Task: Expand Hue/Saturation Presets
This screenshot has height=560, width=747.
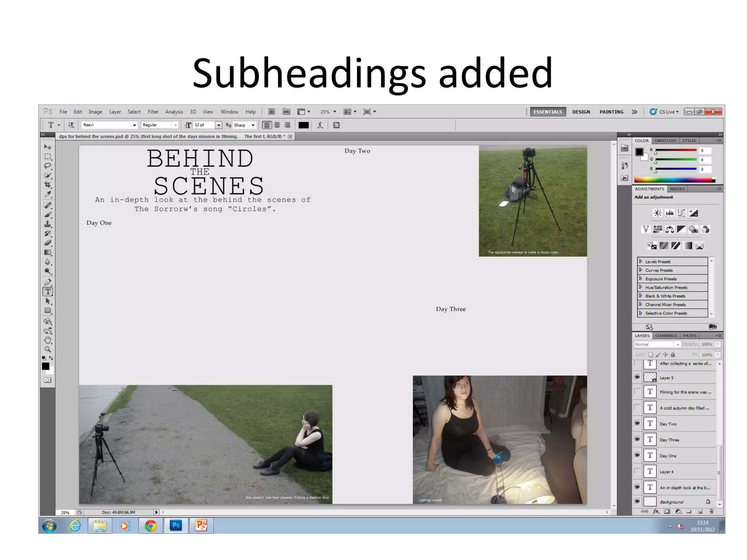Action: [640, 287]
